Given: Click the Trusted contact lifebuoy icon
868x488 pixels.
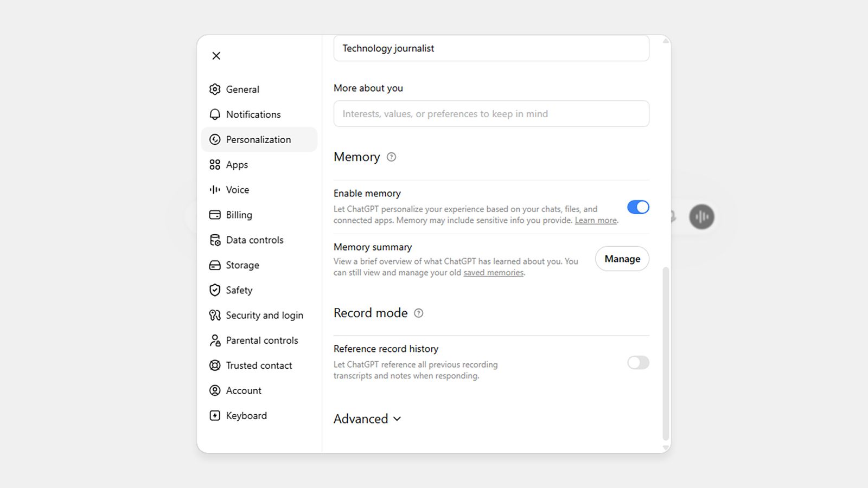Looking at the screenshot, I should 215,365.
